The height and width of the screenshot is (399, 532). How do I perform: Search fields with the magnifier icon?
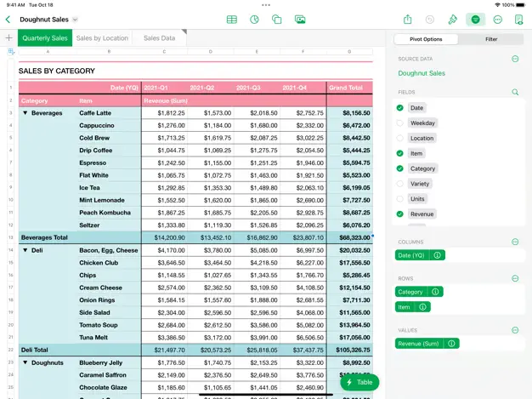coord(515,92)
